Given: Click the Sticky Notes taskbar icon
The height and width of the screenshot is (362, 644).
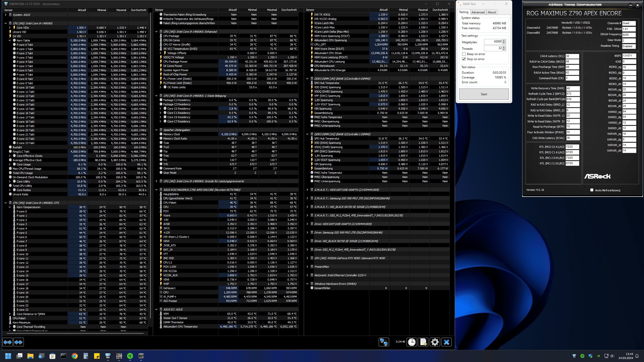Looking at the screenshot, I should click(x=97, y=356).
